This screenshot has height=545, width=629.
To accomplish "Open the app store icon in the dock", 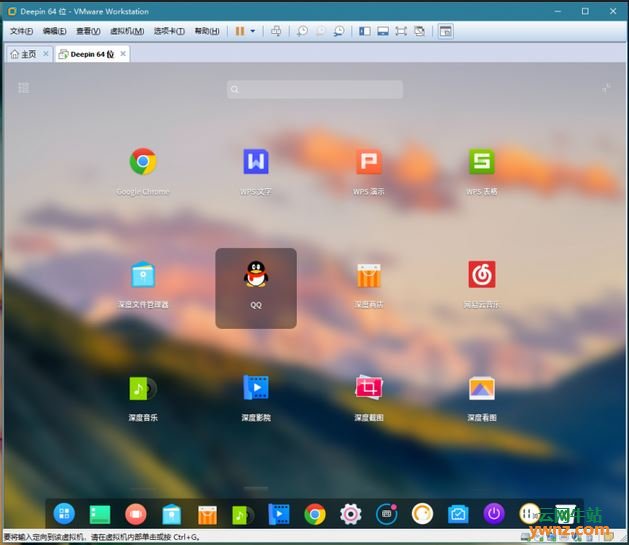I will [207, 515].
